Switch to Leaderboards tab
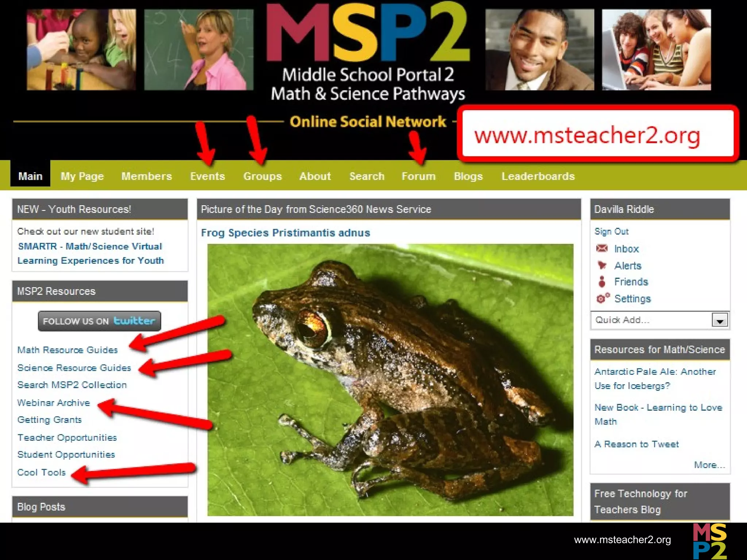 (538, 176)
